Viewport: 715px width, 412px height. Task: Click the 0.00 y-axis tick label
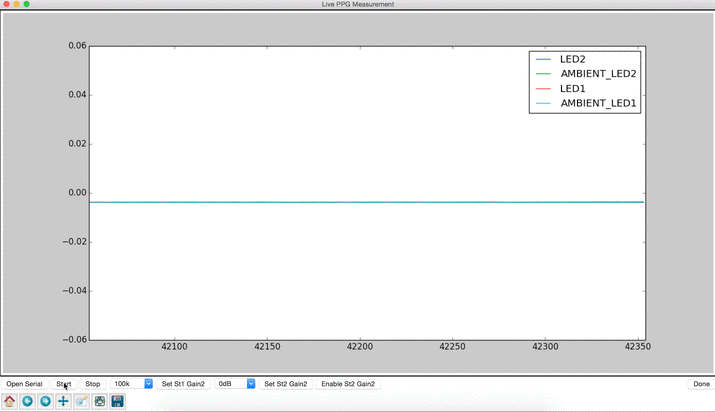[x=77, y=193]
